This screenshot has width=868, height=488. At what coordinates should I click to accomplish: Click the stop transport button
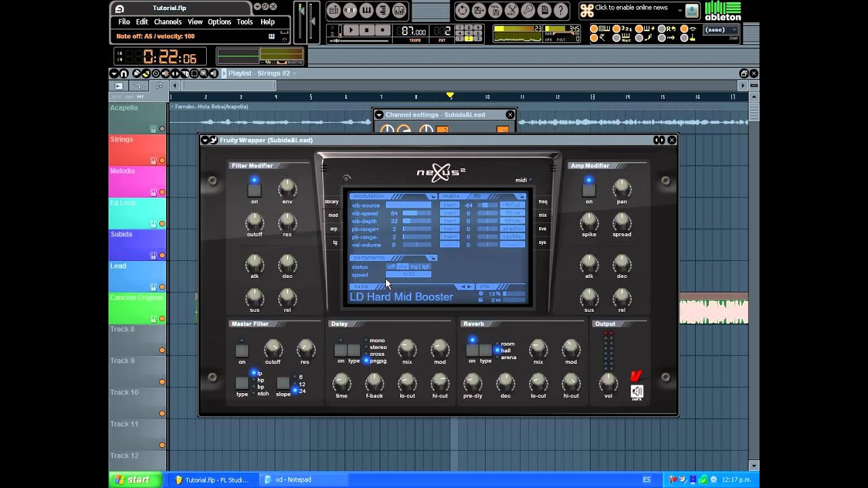[x=367, y=30]
